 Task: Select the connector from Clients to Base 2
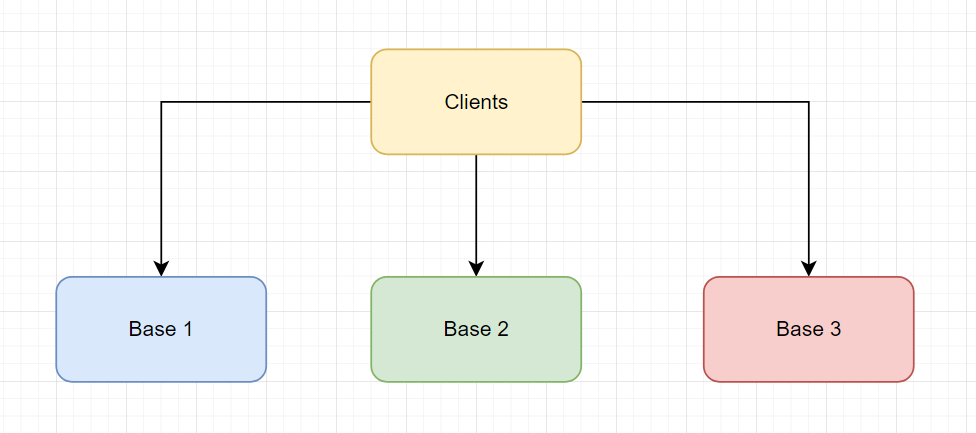click(x=476, y=215)
